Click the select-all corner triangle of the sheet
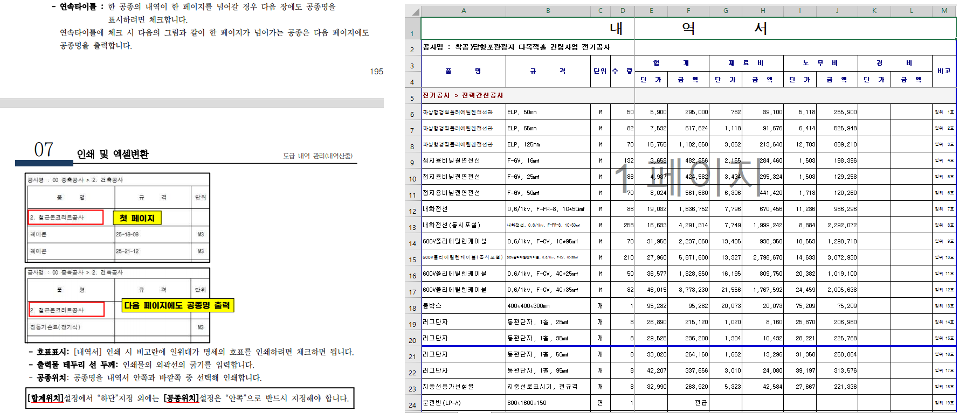This screenshot has width=980, height=413. [x=413, y=11]
